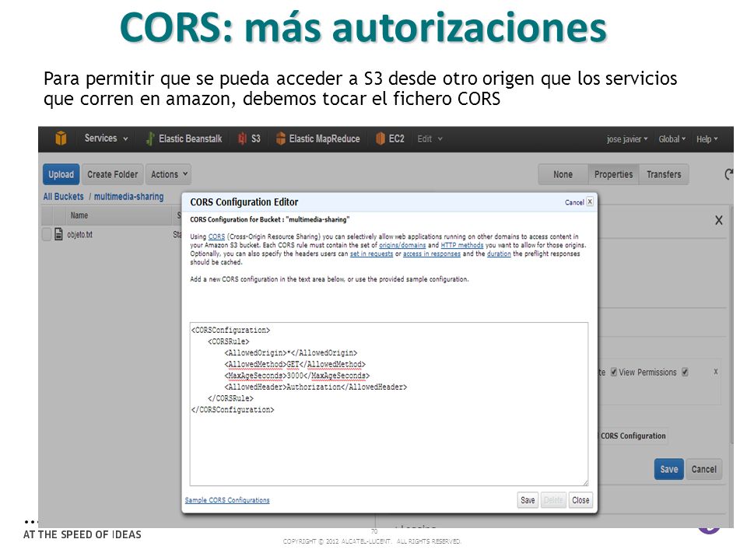Expand the Help menu
This screenshot has height=560, width=747.
pyautogui.click(x=707, y=139)
